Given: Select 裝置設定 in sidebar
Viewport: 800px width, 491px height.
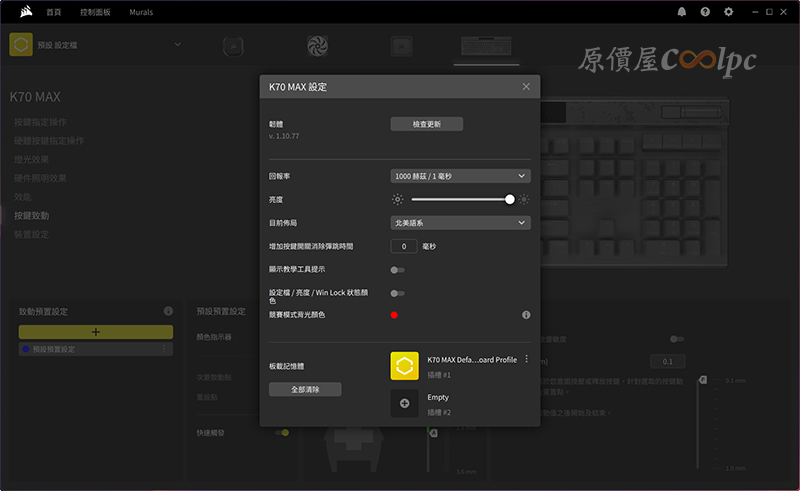Looking at the screenshot, I should [32, 234].
